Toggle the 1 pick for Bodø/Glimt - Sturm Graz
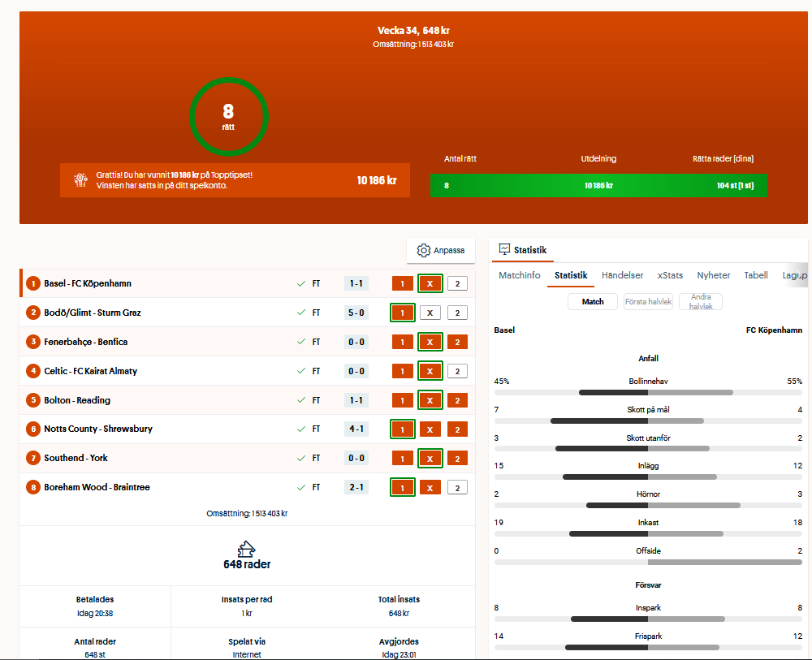812x660 pixels. (403, 313)
